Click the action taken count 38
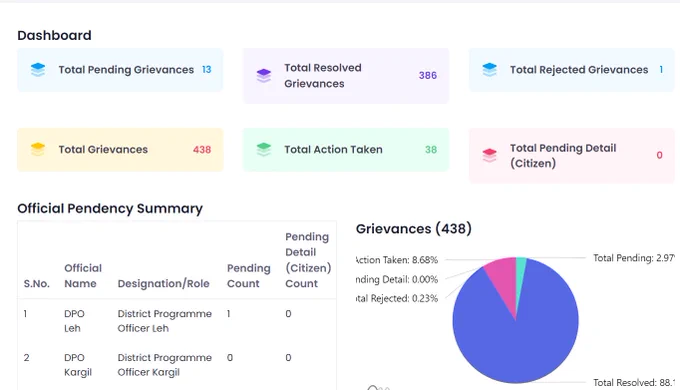This screenshot has height=390, width=680. 431,150
